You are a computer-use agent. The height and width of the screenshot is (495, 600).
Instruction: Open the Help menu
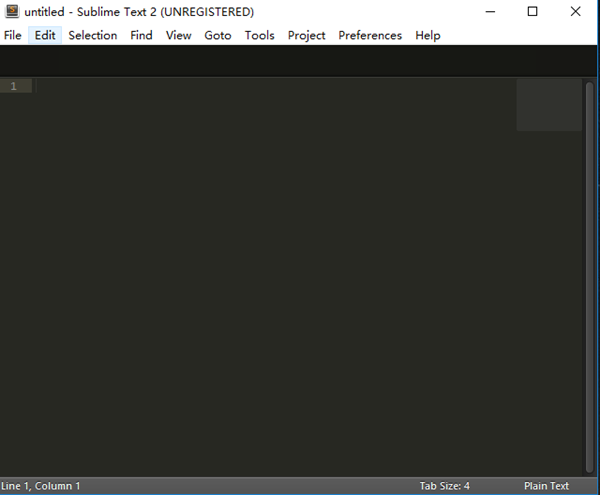(x=428, y=35)
